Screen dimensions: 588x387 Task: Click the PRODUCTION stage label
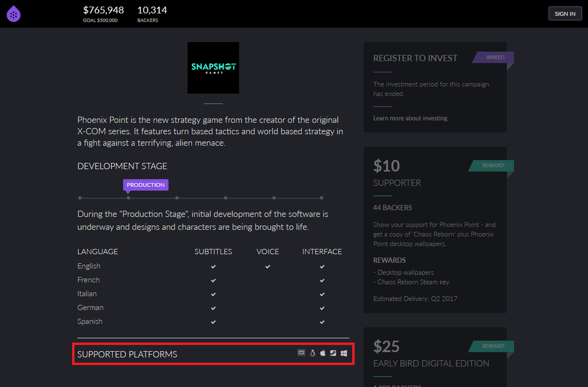click(146, 185)
